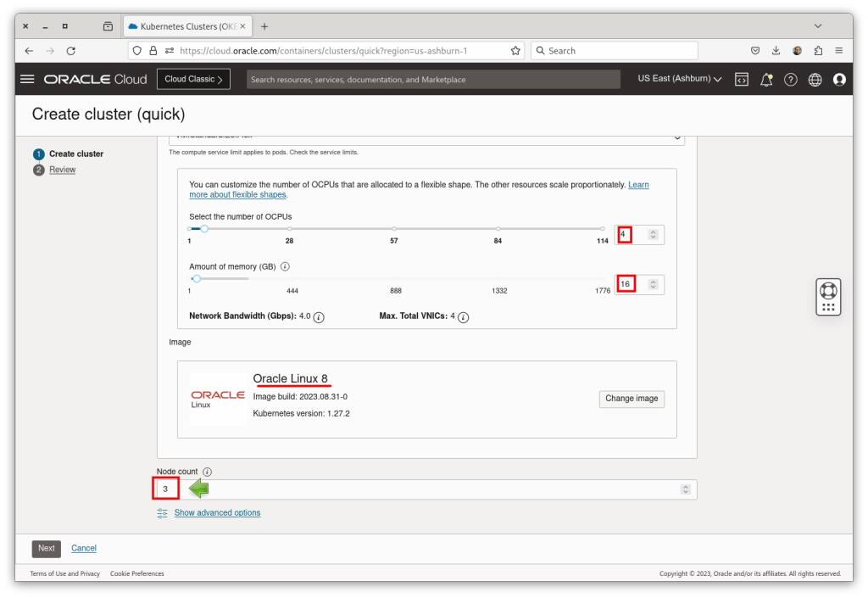Reload the page with the refresh icon

tap(71, 51)
